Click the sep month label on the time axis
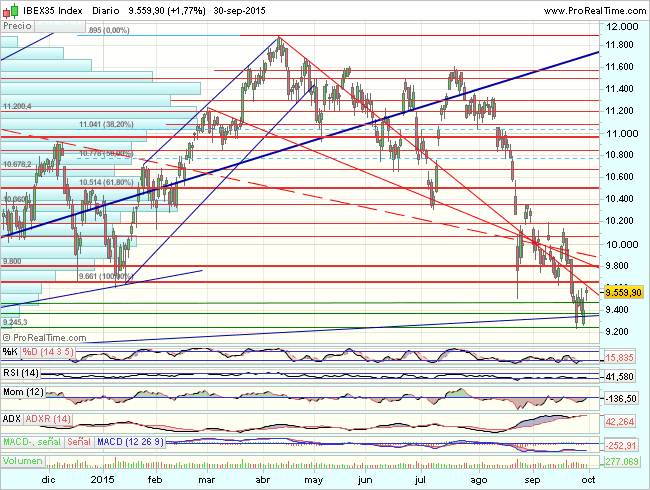This screenshot has height=490, width=650. 532,480
